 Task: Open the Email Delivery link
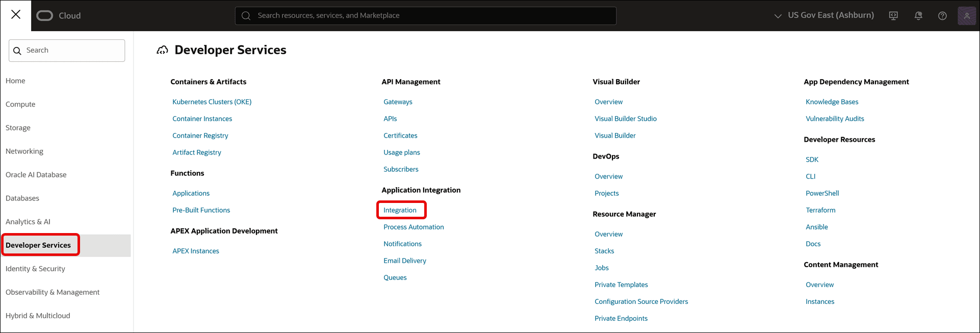[x=405, y=261]
